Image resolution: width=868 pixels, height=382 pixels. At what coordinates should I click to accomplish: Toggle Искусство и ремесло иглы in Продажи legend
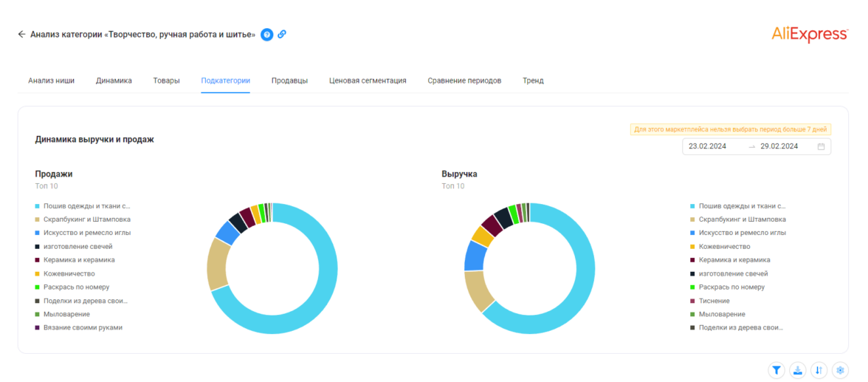tap(83, 233)
